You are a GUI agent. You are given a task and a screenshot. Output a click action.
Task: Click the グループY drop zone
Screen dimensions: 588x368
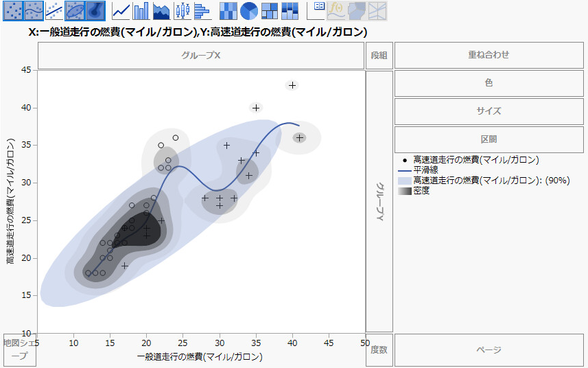click(x=379, y=201)
